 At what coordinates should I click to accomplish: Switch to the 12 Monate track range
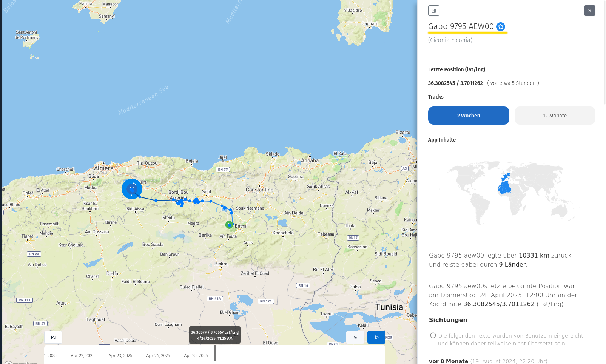tap(555, 116)
